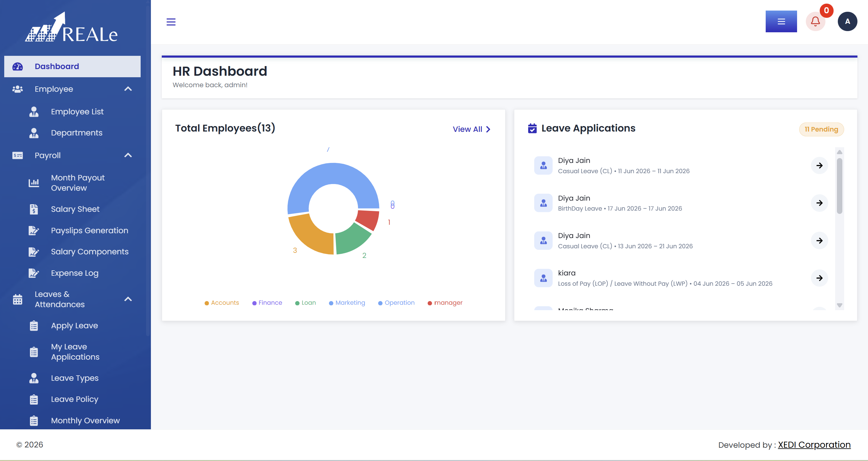Click the Payroll money card icon

pos(18,156)
